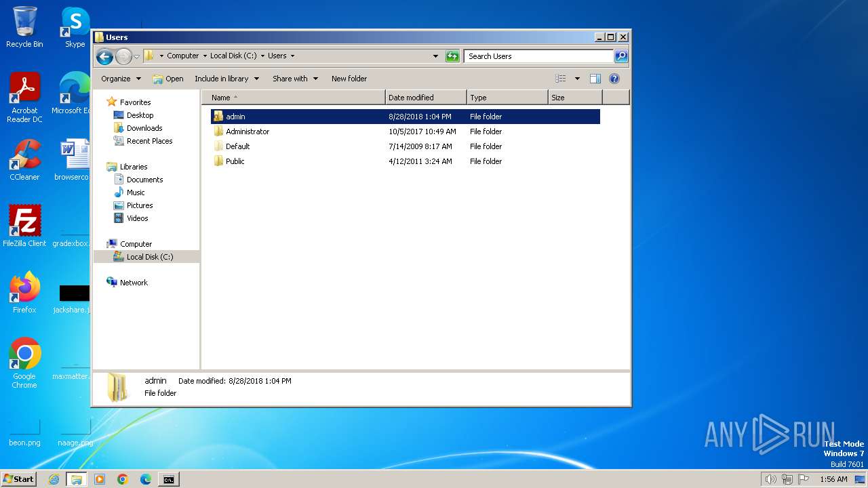Toggle the preview pane
Viewport: 868px width, 488px height.
(x=595, y=79)
